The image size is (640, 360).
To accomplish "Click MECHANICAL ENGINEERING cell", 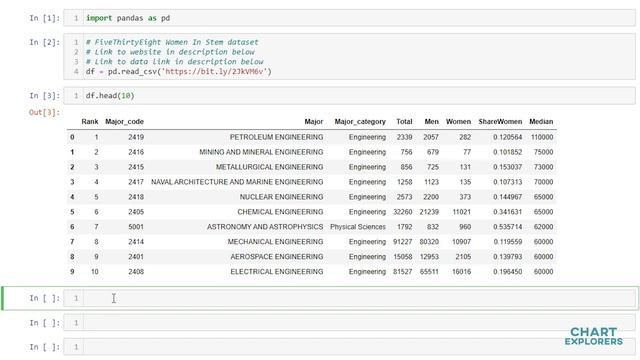I will [x=275, y=242].
